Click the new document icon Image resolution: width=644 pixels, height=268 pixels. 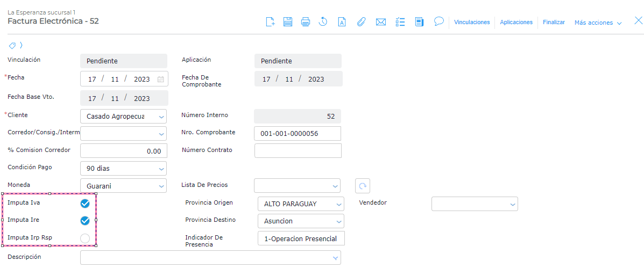coord(270,22)
